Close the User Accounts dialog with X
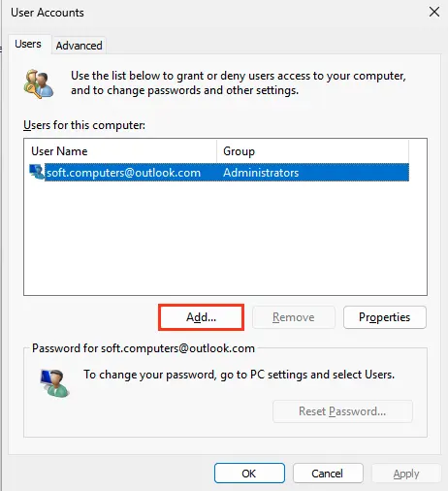Screen dimensions: 448x491 coord(434,13)
